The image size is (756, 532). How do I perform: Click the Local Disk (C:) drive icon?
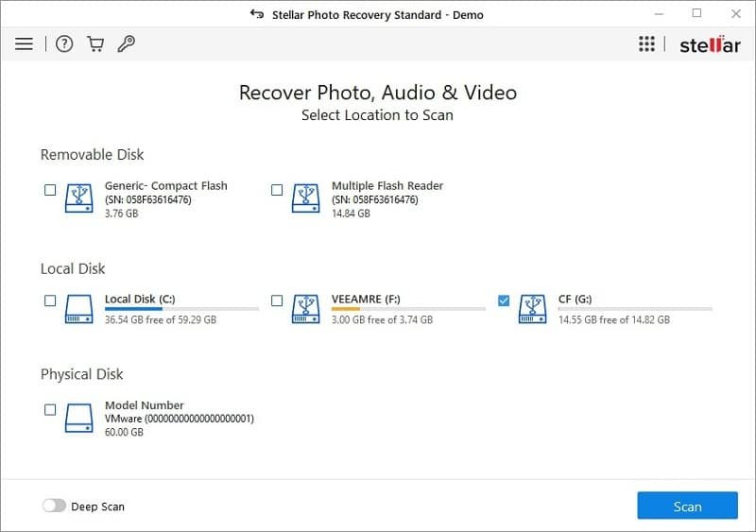pyautogui.click(x=78, y=309)
